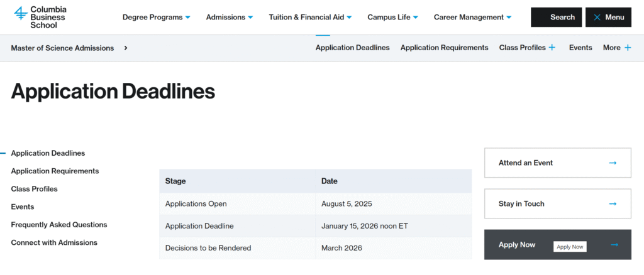
Task: Open Connect with Admissions sidebar link
Action: [x=54, y=242]
